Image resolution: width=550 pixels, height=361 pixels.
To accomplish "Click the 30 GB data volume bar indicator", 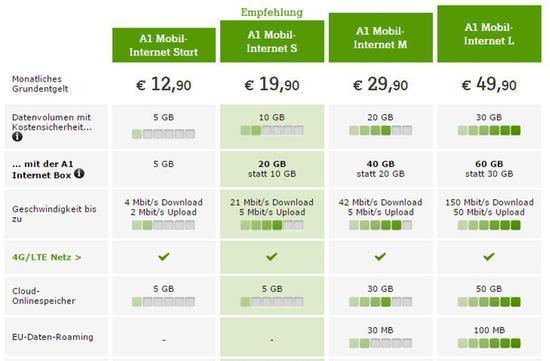I will pos(489,131).
